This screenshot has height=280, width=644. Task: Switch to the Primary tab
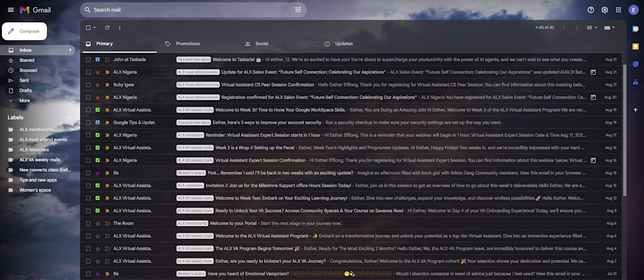point(119,43)
